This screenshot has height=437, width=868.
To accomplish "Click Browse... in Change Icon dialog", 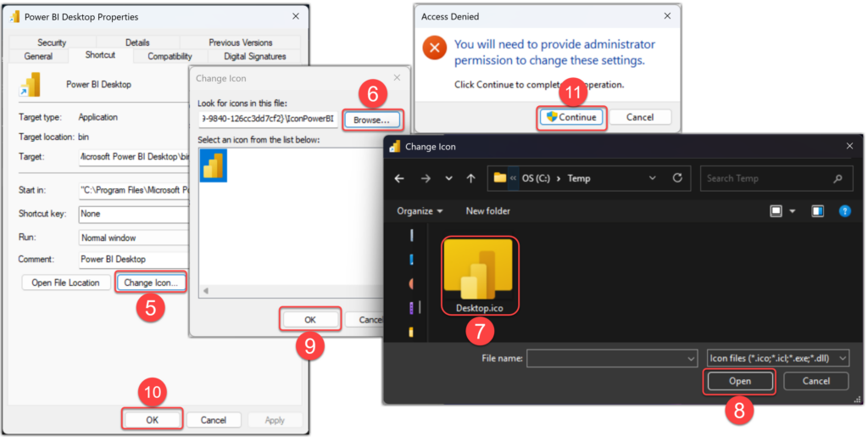I will [371, 120].
